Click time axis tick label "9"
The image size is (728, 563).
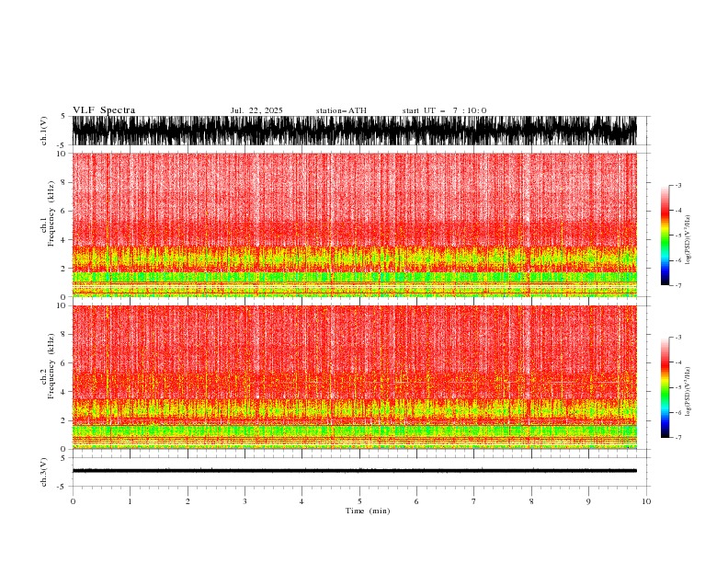(x=588, y=501)
